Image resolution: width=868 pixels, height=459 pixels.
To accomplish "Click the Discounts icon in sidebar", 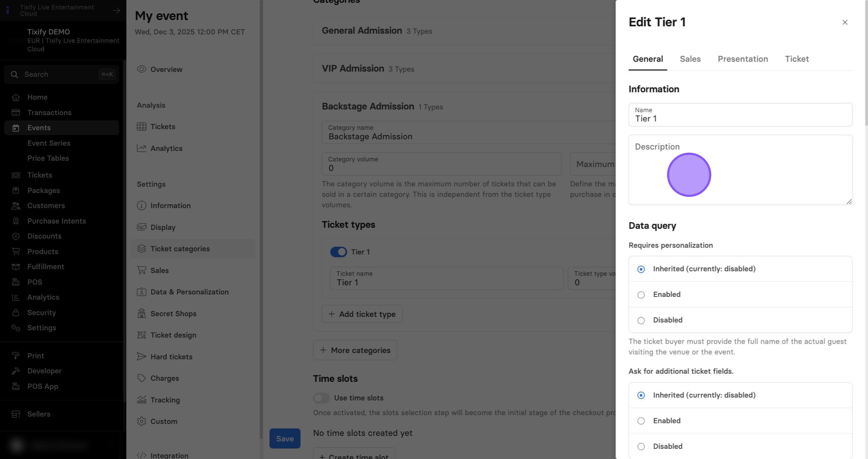I will coord(16,236).
